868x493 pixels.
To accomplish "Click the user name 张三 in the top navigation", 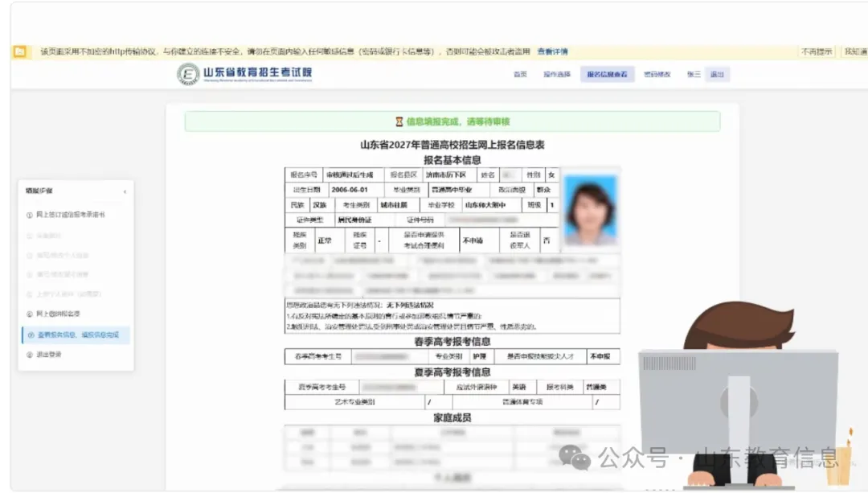I will 694,74.
